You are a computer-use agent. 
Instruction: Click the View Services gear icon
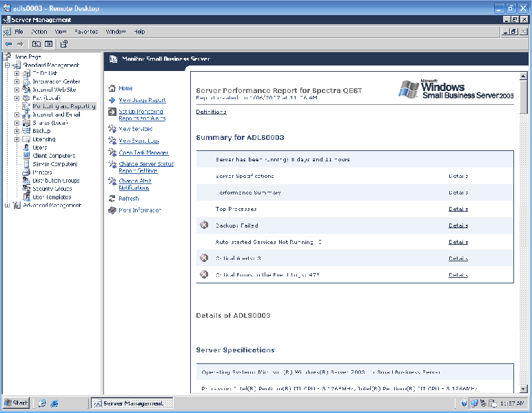(x=112, y=129)
